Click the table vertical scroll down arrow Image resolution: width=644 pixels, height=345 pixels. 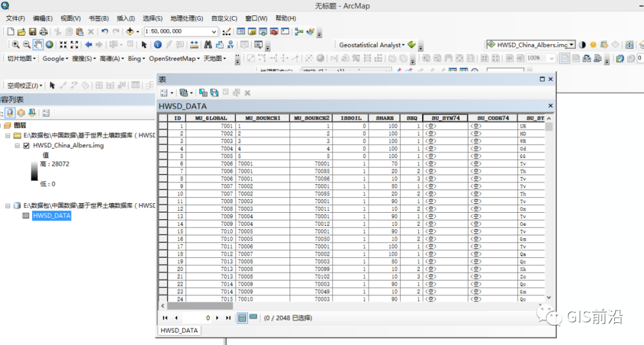coord(549,297)
